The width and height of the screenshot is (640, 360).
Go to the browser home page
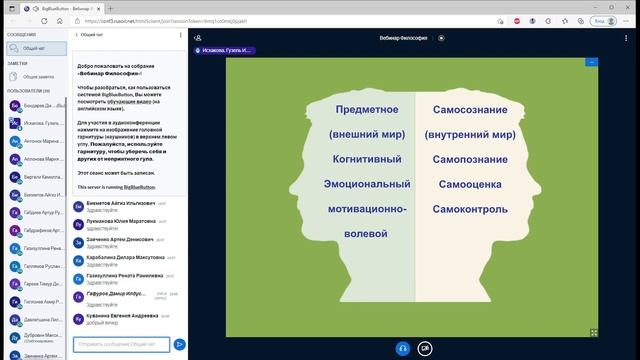click(60, 21)
